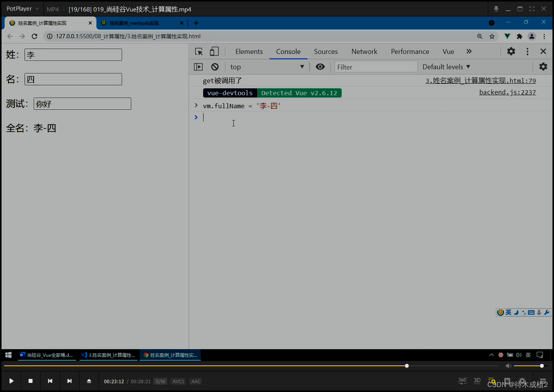Open the zoom magnifier in address bar
The image size is (554, 392).
[x=480, y=36]
